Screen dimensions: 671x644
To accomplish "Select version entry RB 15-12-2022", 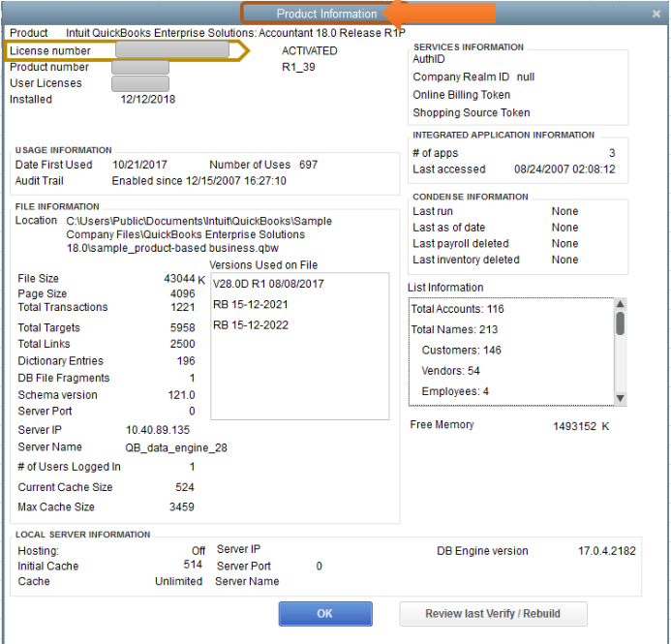I will point(251,324).
